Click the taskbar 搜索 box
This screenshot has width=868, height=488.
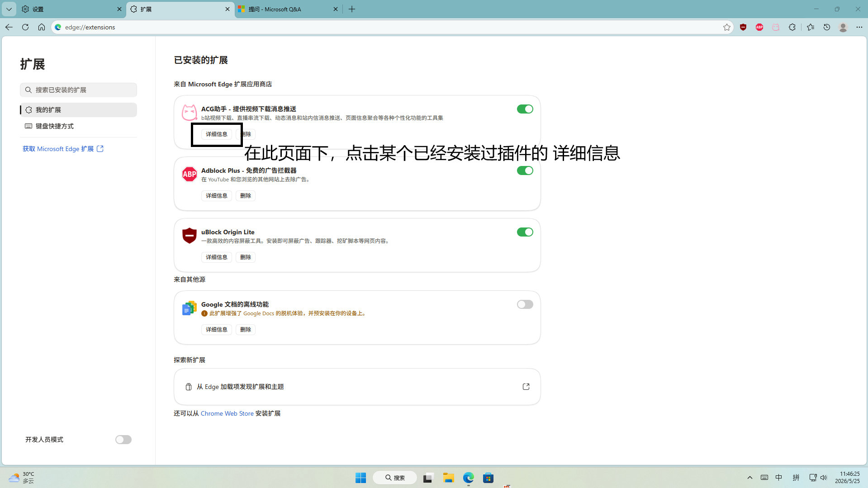tap(395, 478)
